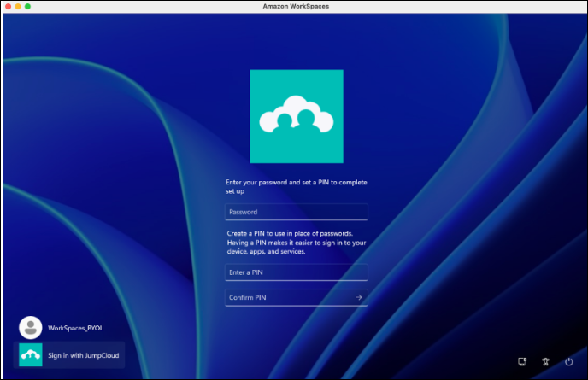Click the Amazon WorkSpaces window title
This screenshot has height=380, width=588.
pyautogui.click(x=294, y=6)
